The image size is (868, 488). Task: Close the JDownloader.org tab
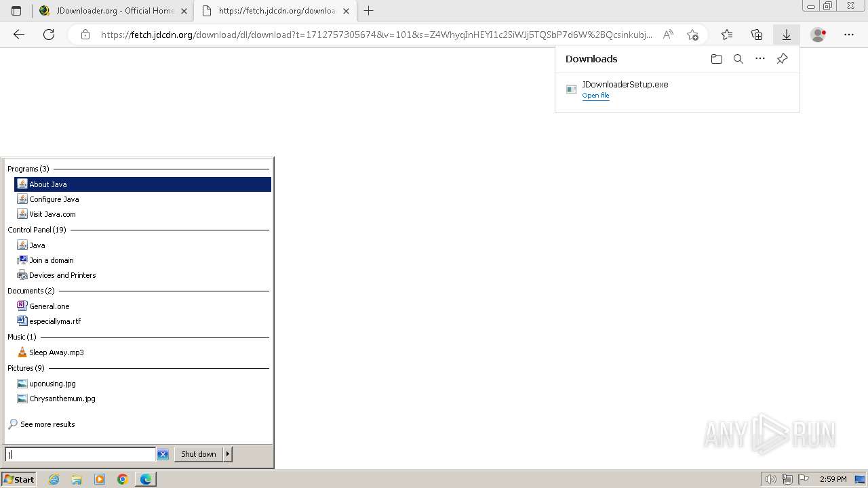coord(184,11)
